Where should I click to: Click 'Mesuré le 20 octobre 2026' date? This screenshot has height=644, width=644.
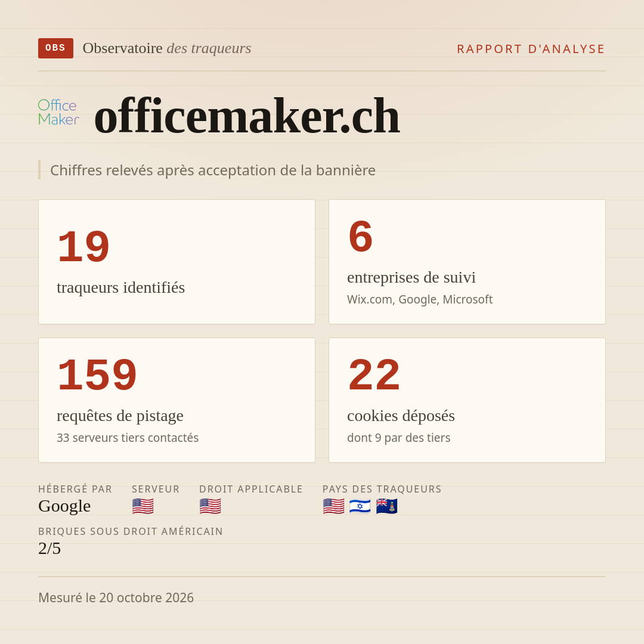tap(116, 597)
